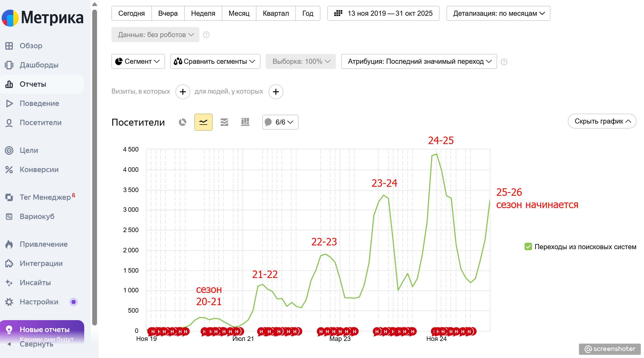The image size is (644, 358).
Task: Uncheck the search engine traffic legend checkbox
Action: click(x=528, y=247)
